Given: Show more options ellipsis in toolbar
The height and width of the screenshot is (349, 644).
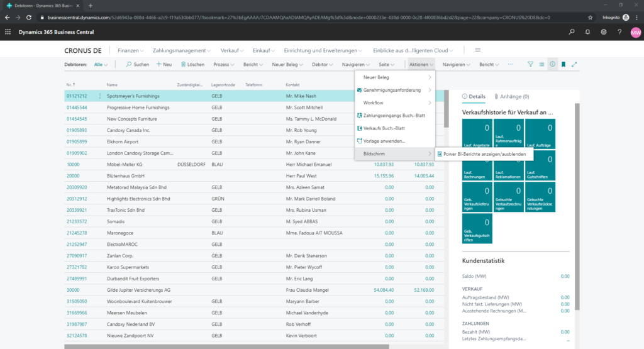Looking at the screenshot, I should [x=511, y=65].
